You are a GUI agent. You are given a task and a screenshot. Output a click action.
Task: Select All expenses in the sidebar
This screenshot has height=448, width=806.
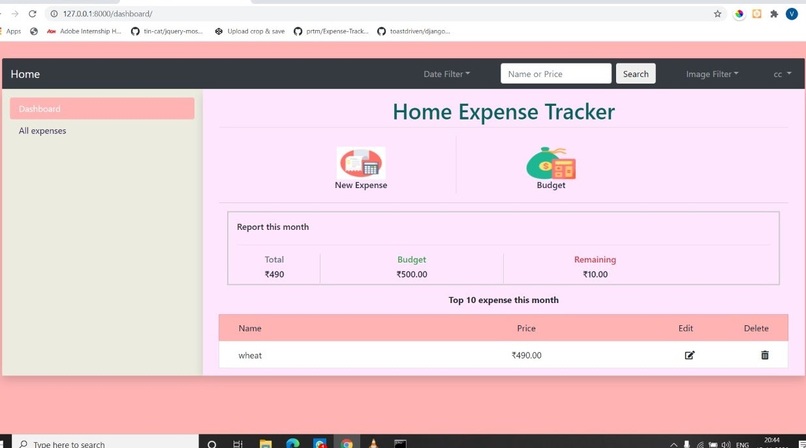click(42, 130)
